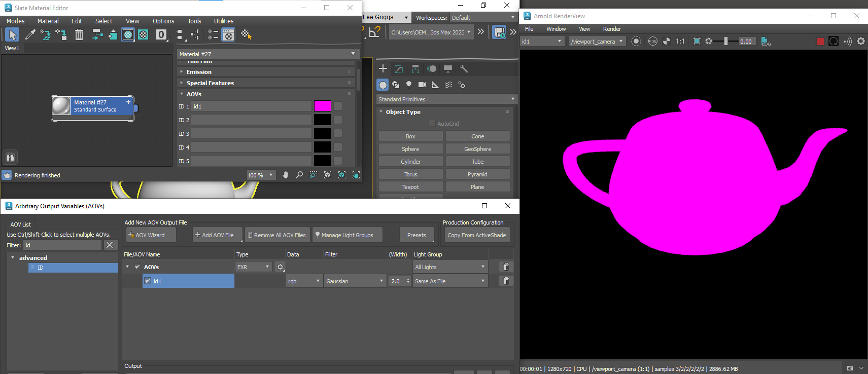Open the Material menu in Slate

click(48, 21)
